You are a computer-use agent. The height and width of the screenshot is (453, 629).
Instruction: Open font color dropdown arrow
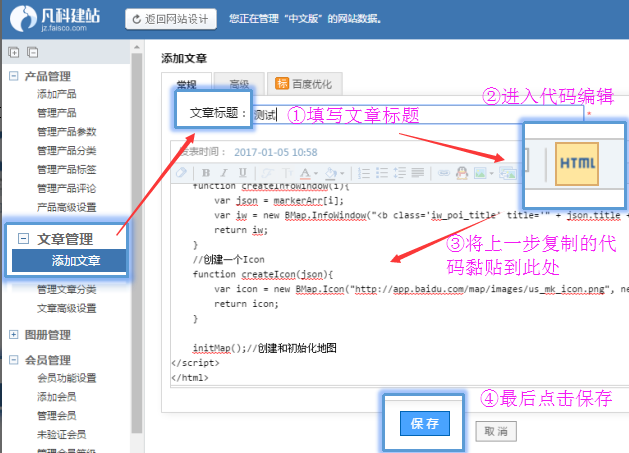(x=316, y=173)
